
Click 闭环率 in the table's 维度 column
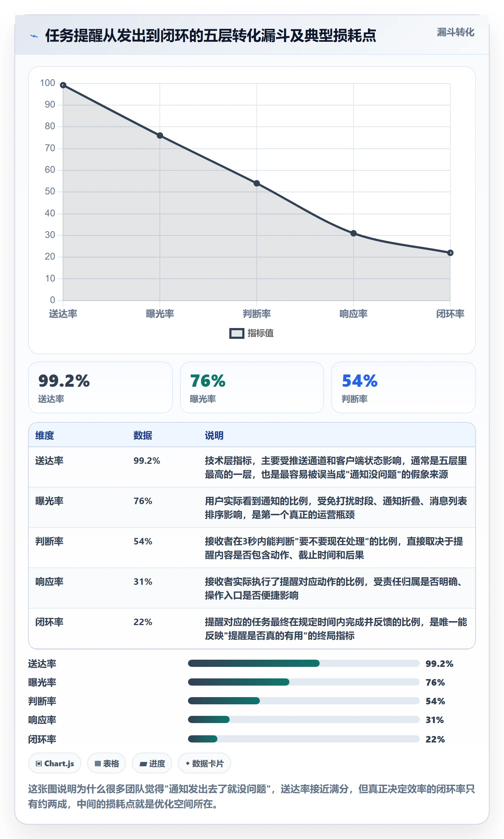[x=49, y=622]
